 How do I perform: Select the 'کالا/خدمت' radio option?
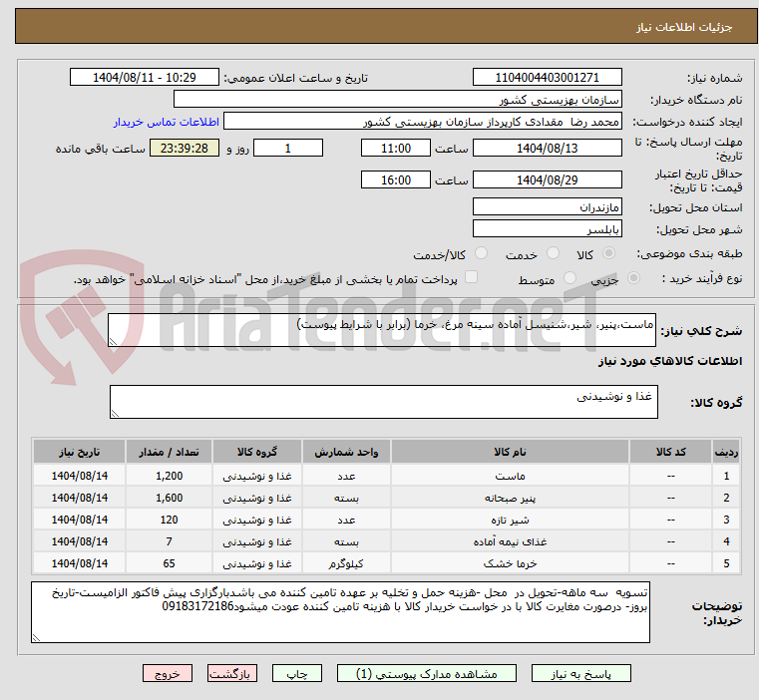click(482, 255)
